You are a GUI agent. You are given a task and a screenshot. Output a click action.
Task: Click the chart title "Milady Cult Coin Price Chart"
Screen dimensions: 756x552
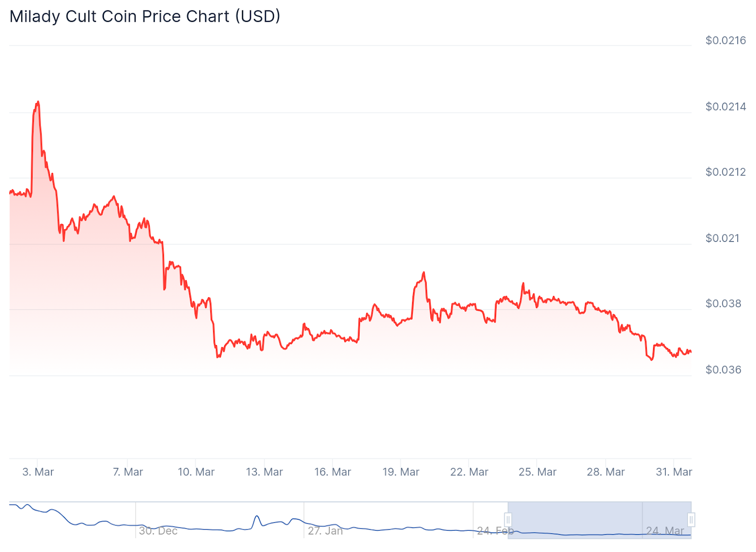click(x=145, y=17)
